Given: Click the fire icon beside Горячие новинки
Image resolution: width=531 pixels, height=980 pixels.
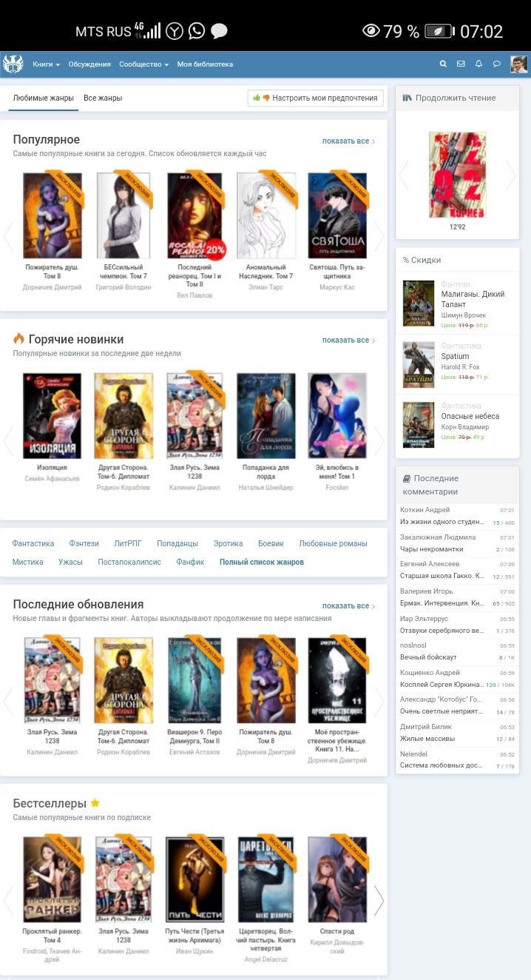Looking at the screenshot, I should [x=18, y=338].
